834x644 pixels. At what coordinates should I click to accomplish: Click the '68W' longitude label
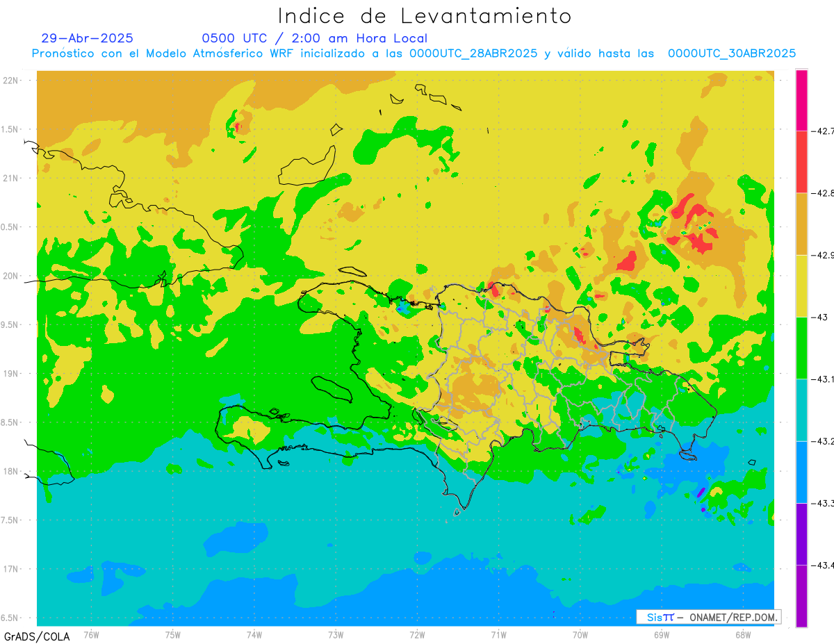743,635
